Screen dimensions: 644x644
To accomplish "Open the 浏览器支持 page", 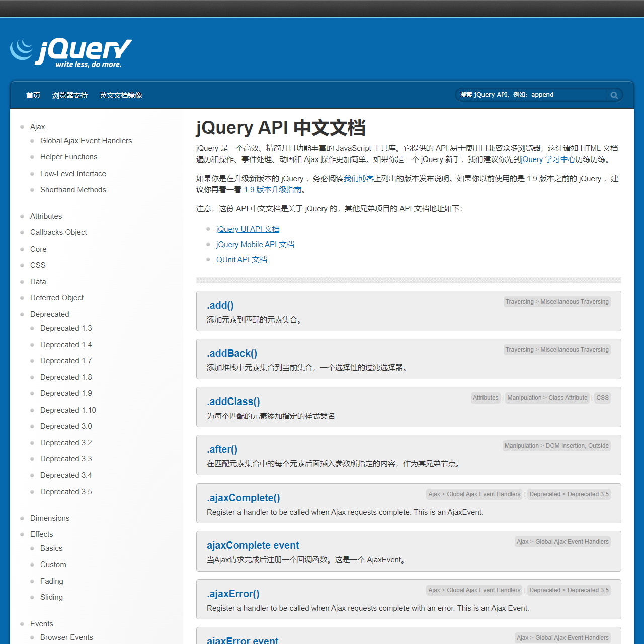I will point(70,95).
